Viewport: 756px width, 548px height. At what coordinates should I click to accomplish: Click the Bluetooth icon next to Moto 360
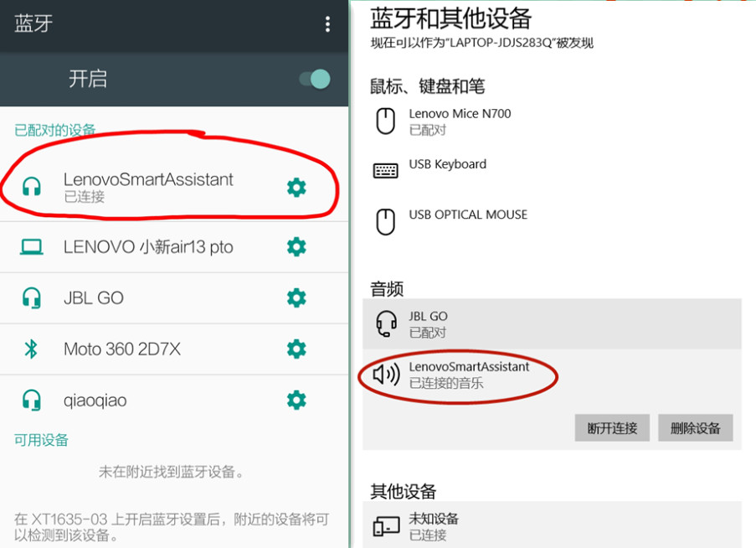point(32,349)
